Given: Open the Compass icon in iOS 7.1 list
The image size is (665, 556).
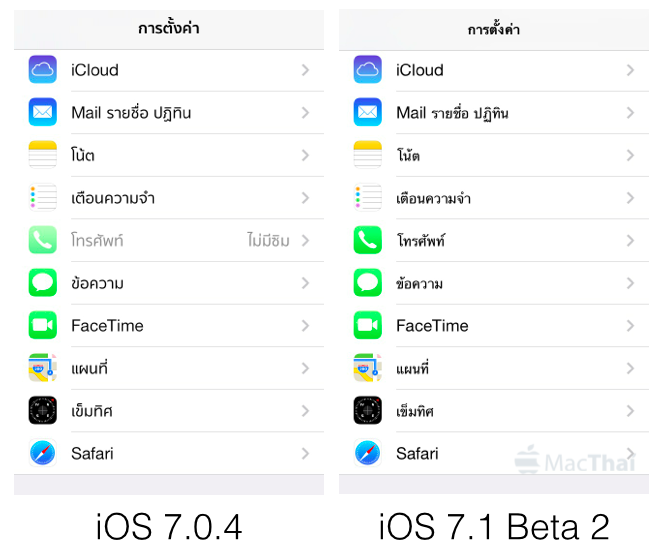Looking at the screenshot, I should 367,411.
